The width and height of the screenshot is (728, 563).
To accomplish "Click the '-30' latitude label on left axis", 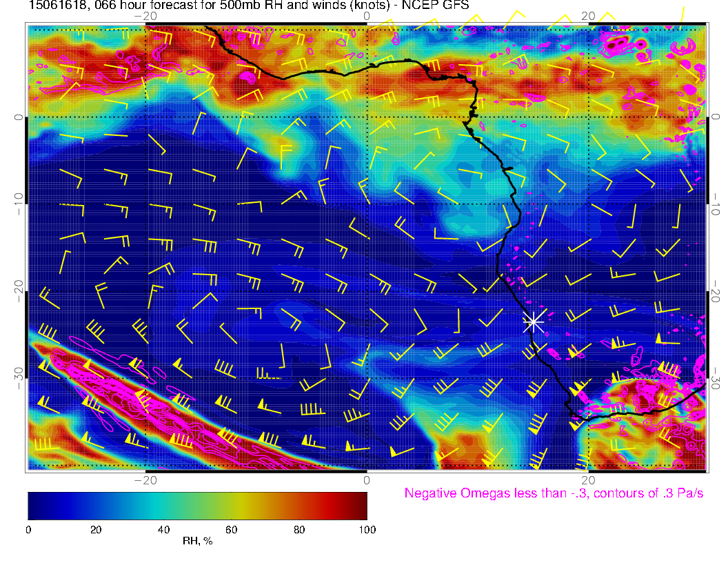I will [x=18, y=379].
